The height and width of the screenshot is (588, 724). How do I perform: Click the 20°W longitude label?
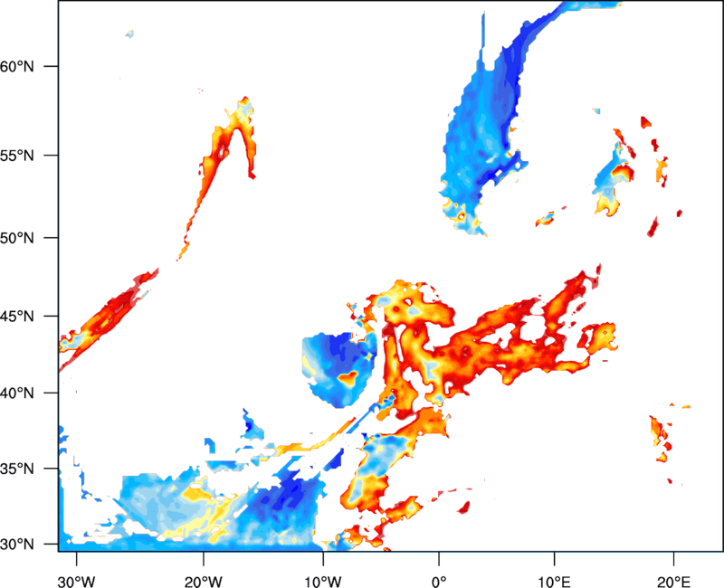click(203, 582)
